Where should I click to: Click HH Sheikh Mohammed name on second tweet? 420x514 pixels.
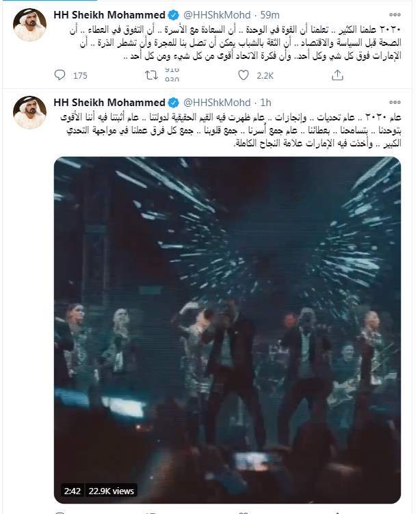[x=109, y=102]
